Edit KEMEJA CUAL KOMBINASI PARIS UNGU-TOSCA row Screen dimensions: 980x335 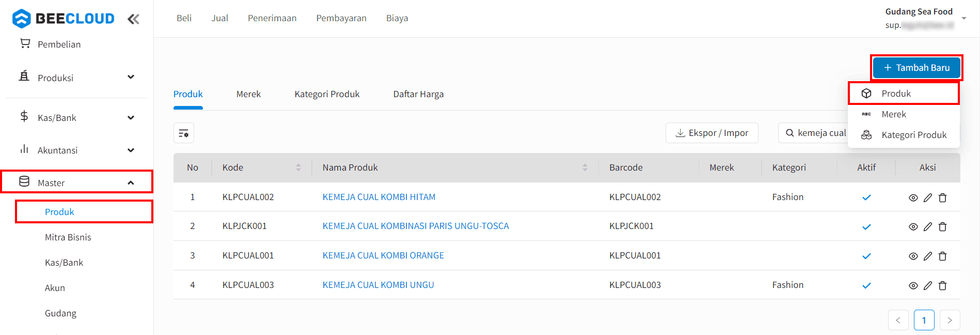[928, 226]
